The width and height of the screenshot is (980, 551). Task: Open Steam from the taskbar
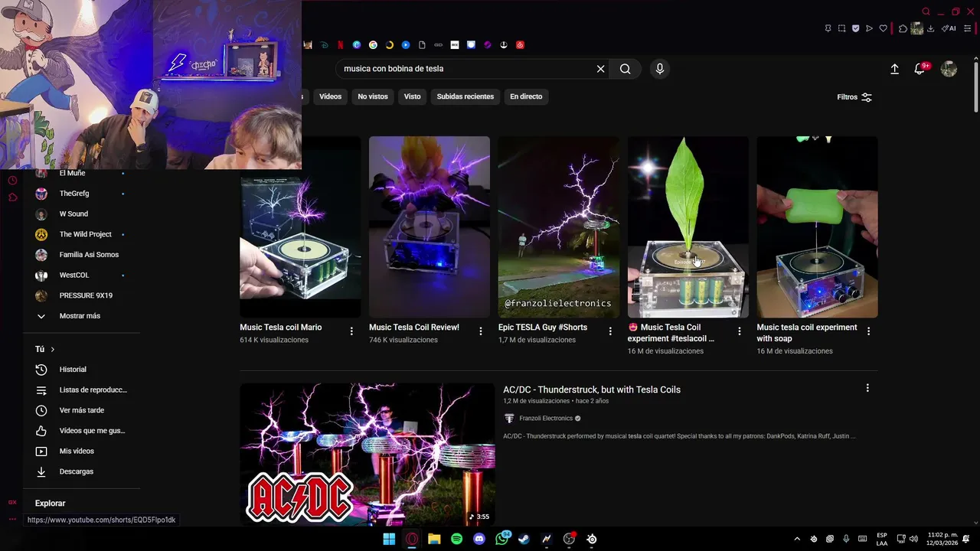pyautogui.click(x=524, y=539)
